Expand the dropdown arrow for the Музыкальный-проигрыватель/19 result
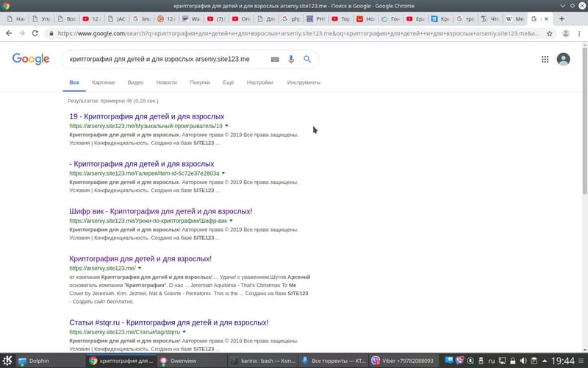588x368 pixels. [x=226, y=126]
